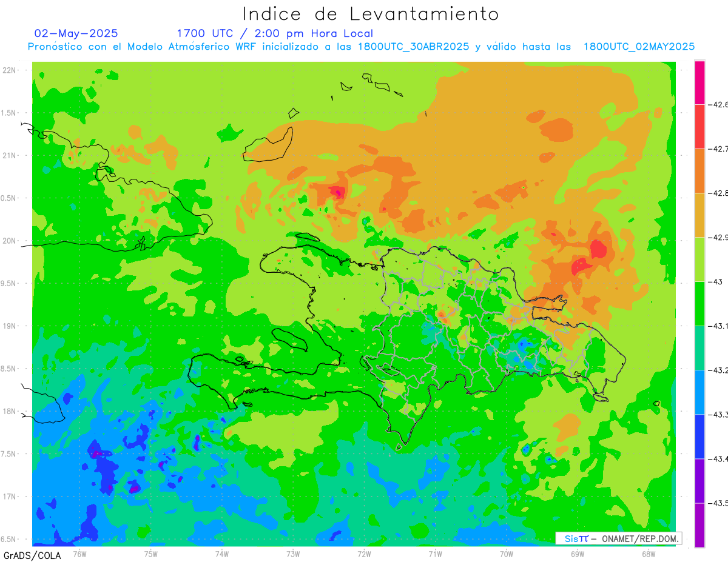This screenshot has height=562, width=728.
Task: Click the "75W" longitude label
Action: click(x=151, y=553)
